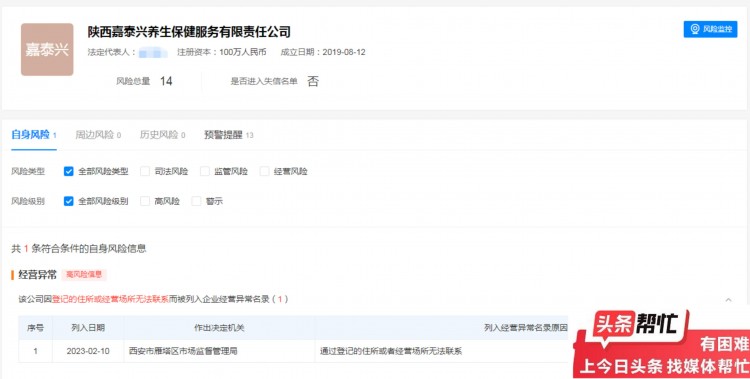Click the 列入经营异常名录原因 column header
Screen dimensions: 750x379
click(526, 328)
